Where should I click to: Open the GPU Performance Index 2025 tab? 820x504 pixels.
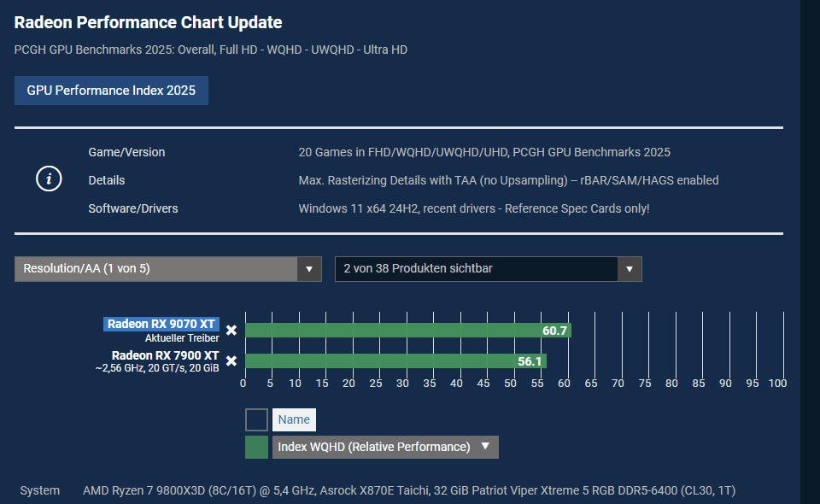(x=111, y=91)
